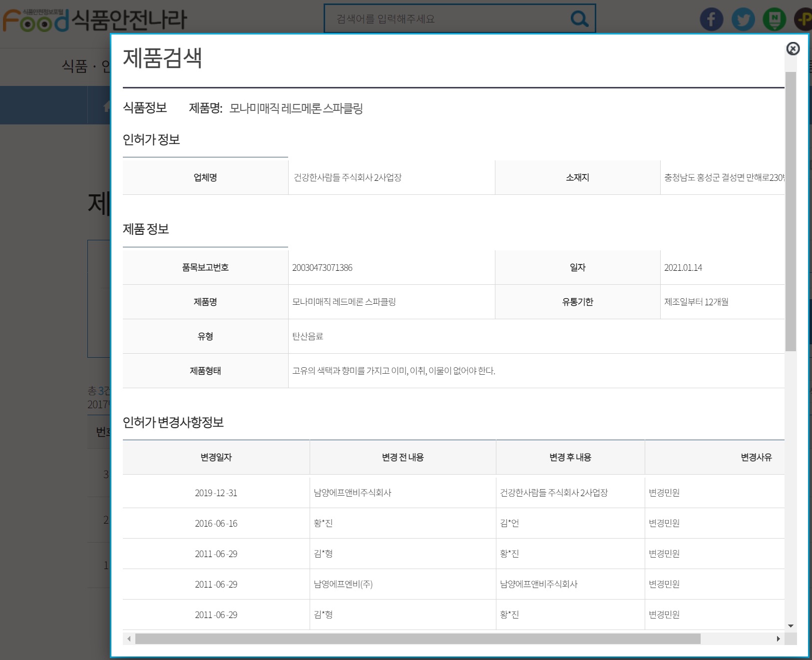Click the right arrow of horizontal scrollbar
Image resolution: width=812 pixels, height=660 pixels.
tap(778, 639)
